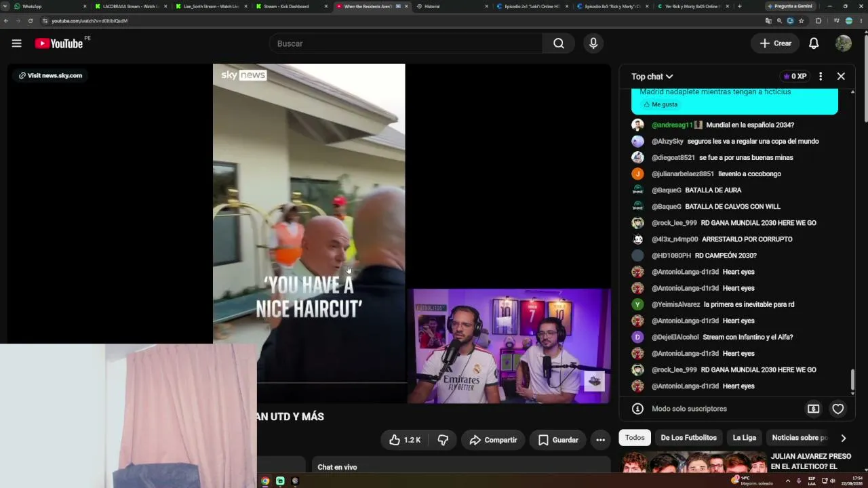Image resolution: width=868 pixels, height=488 pixels.
Task: Open @julianarbelaez8851's chat username
Action: [683, 174]
